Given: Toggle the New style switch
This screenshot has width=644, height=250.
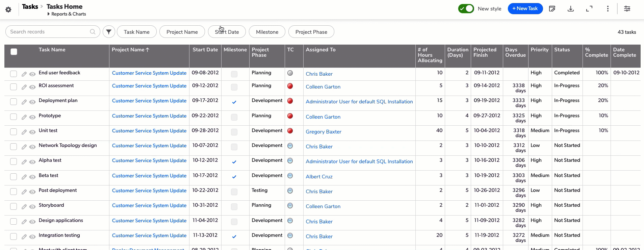Looking at the screenshot, I should [x=466, y=9].
